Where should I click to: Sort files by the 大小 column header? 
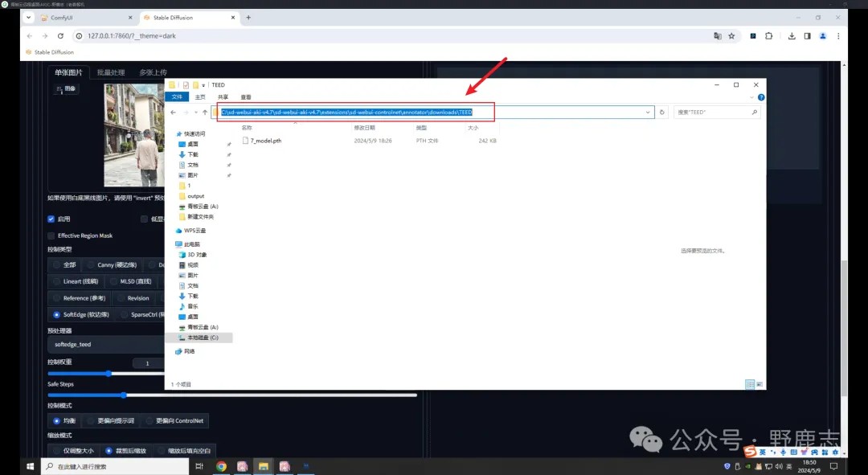pyautogui.click(x=473, y=128)
